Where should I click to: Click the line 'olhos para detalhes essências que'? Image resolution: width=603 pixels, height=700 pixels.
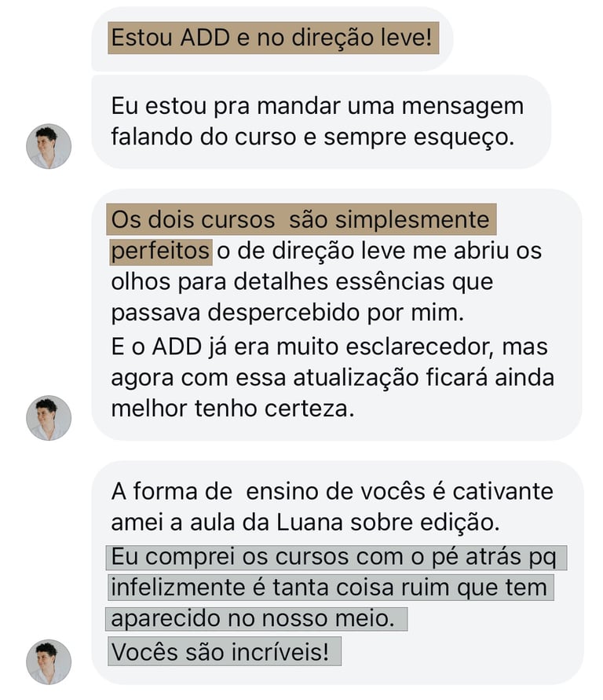302,282
